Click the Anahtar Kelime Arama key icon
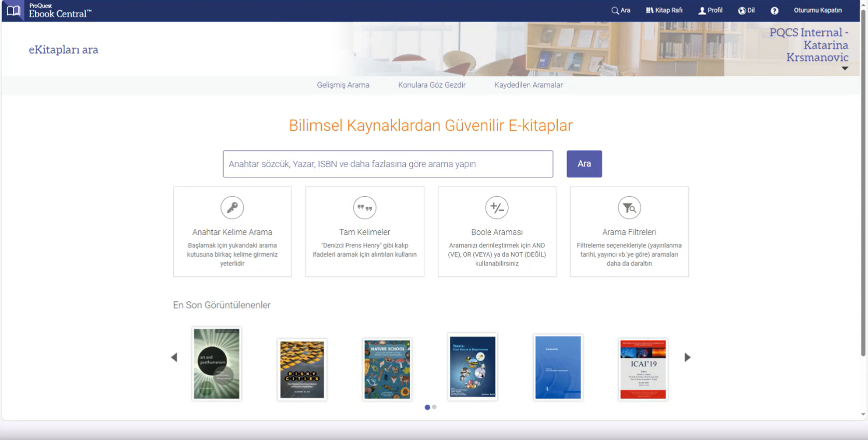This screenshot has height=440, width=868. [x=232, y=208]
